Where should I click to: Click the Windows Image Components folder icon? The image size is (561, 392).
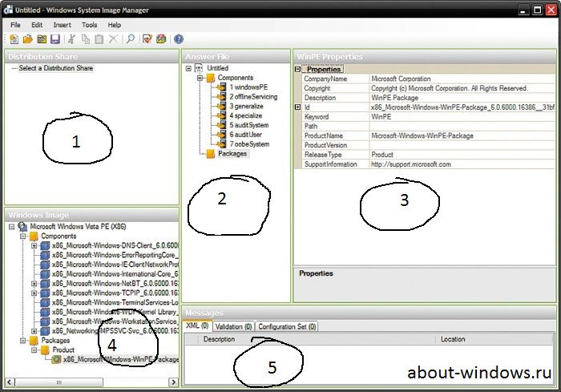pyautogui.click(x=34, y=236)
